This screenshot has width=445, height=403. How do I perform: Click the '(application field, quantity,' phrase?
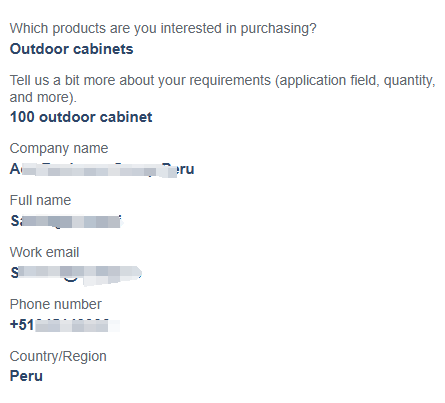click(355, 81)
